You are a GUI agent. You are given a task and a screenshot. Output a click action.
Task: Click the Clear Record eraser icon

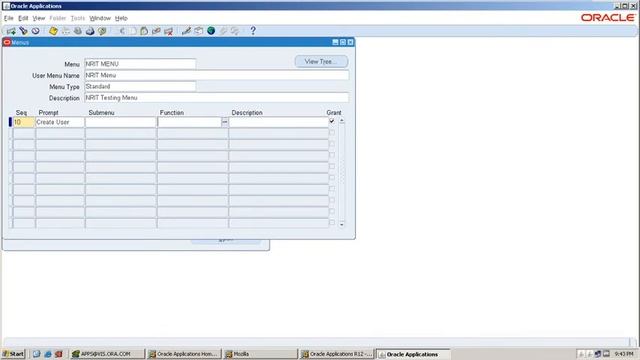pos(156,31)
